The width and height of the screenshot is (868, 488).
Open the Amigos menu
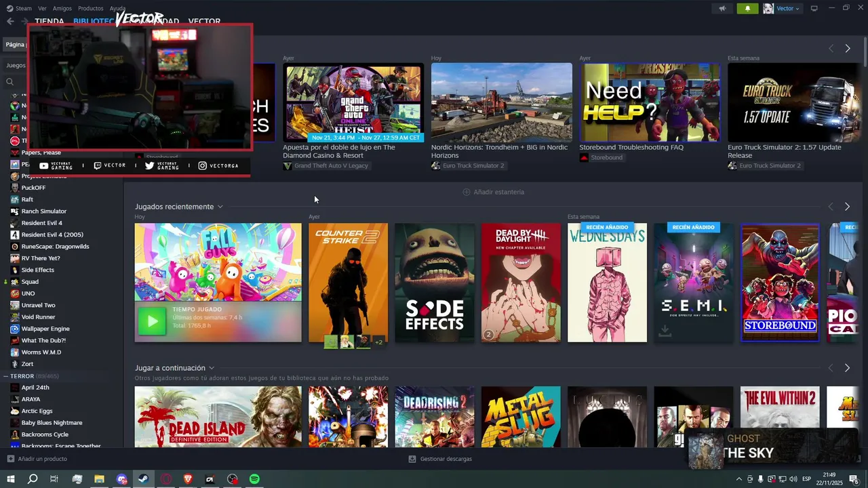[x=62, y=8]
